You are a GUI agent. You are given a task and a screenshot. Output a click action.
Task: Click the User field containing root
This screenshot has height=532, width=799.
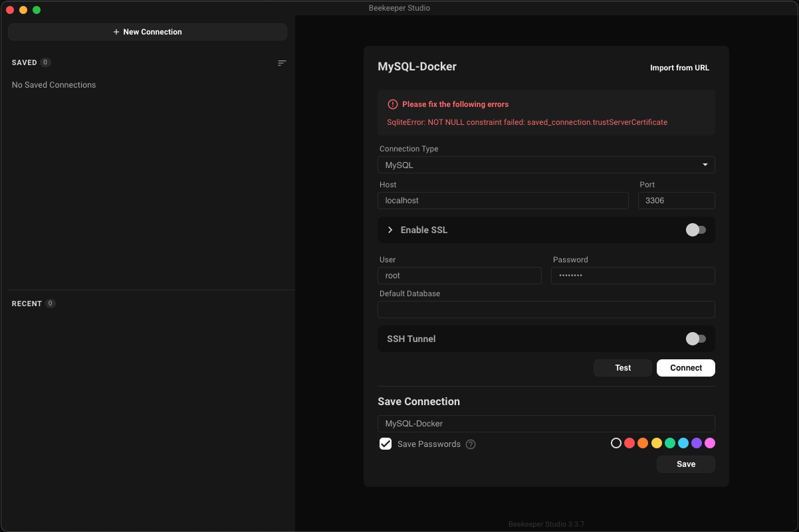(x=459, y=276)
